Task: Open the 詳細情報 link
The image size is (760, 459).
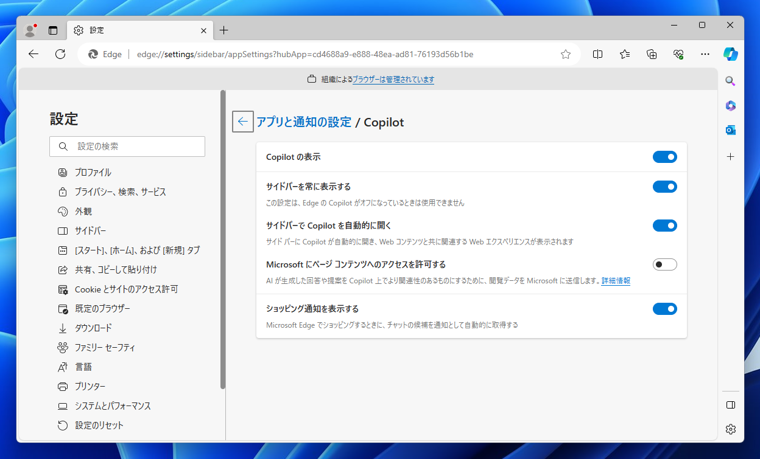Action: click(616, 281)
